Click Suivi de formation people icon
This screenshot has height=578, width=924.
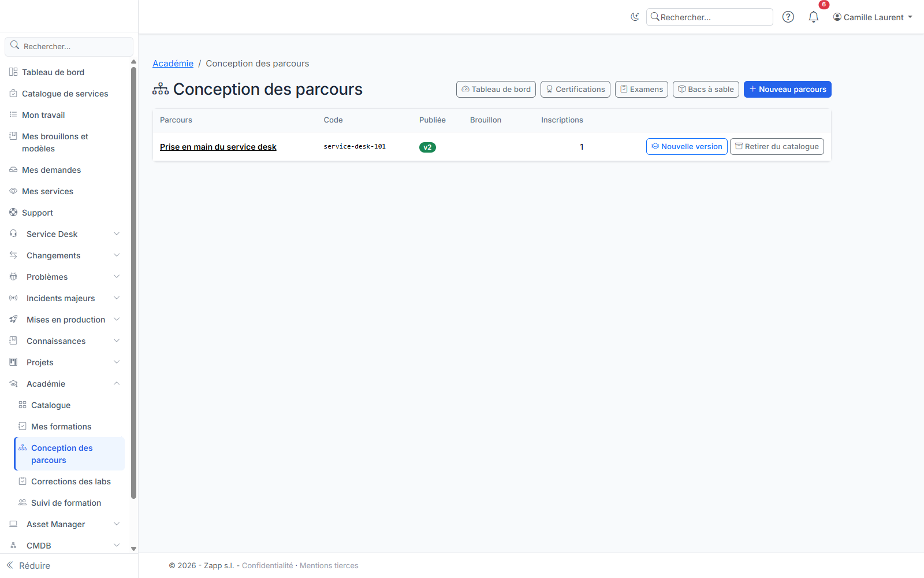(23, 503)
